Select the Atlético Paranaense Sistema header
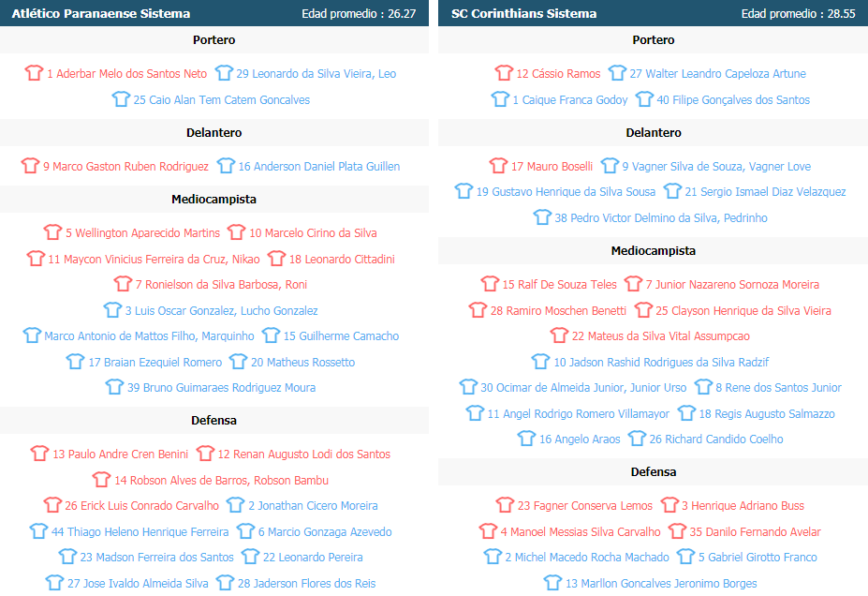Screen dimensions: 868x596 click(x=101, y=13)
